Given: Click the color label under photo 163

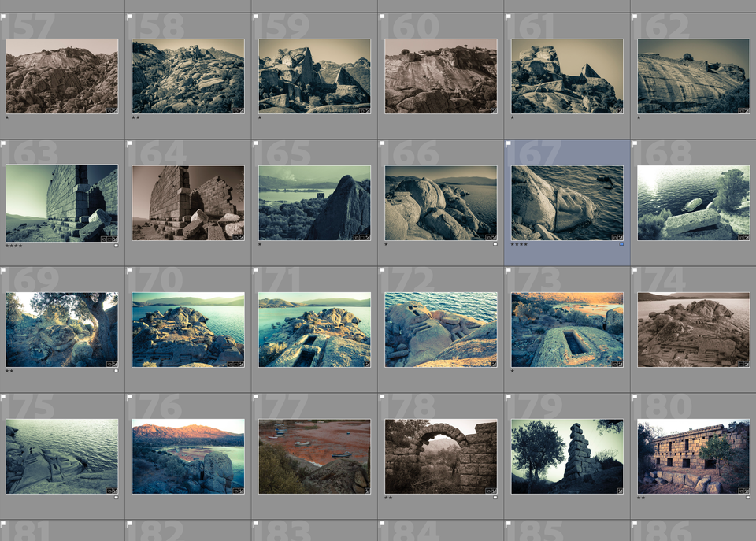Looking at the screenshot, I should click(117, 245).
